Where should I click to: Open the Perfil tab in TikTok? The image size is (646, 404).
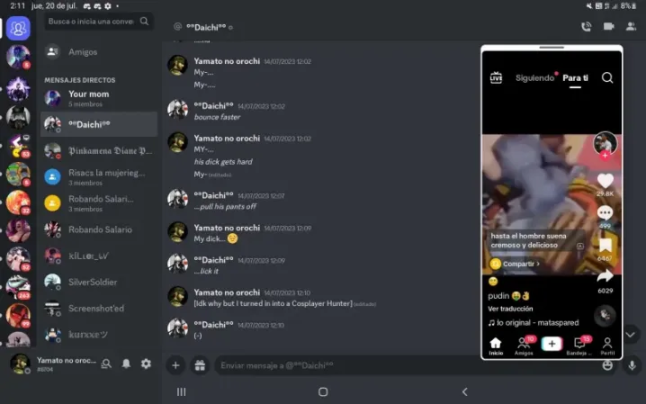[x=607, y=346]
